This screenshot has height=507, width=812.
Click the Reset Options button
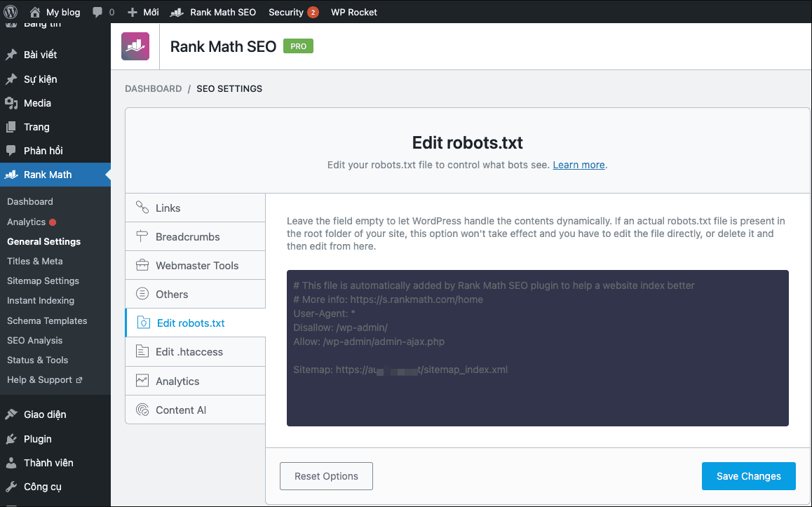tap(326, 476)
